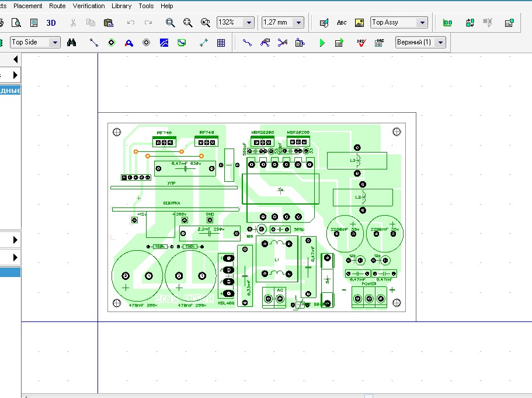The height and width of the screenshot is (398, 532).
Task: Click the Place Picture image icon
Action: click(x=359, y=23)
